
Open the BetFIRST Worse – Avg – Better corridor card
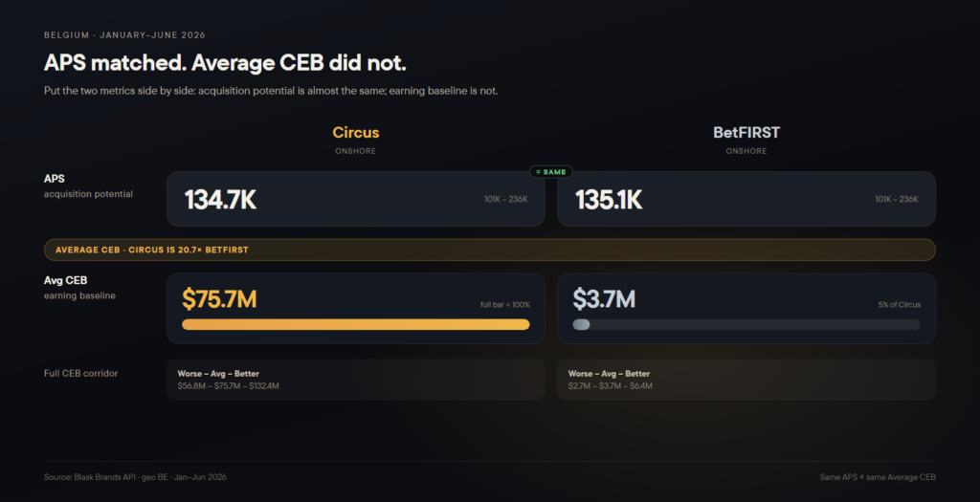tap(746, 380)
